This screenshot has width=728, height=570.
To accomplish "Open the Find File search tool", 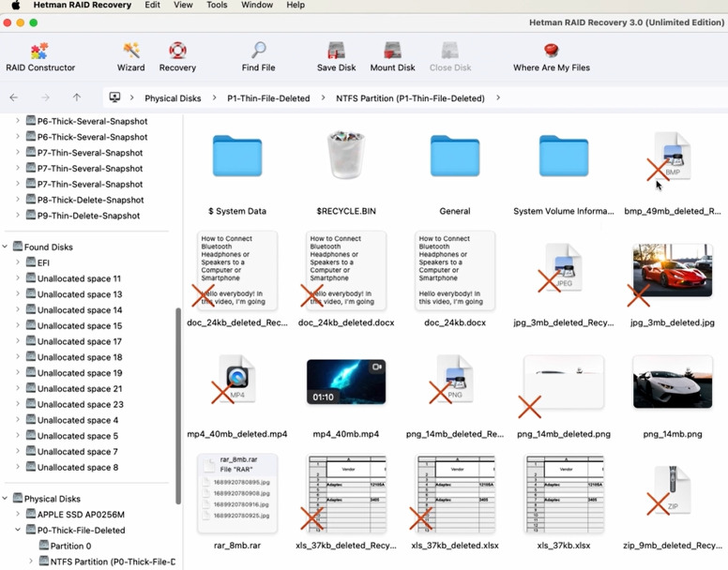I will (x=258, y=56).
